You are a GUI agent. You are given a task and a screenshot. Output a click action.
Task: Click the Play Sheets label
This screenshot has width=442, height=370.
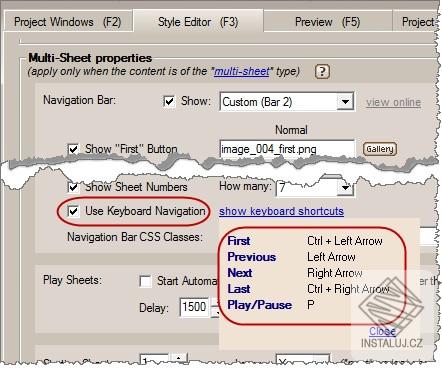pyautogui.click(x=72, y=280)
